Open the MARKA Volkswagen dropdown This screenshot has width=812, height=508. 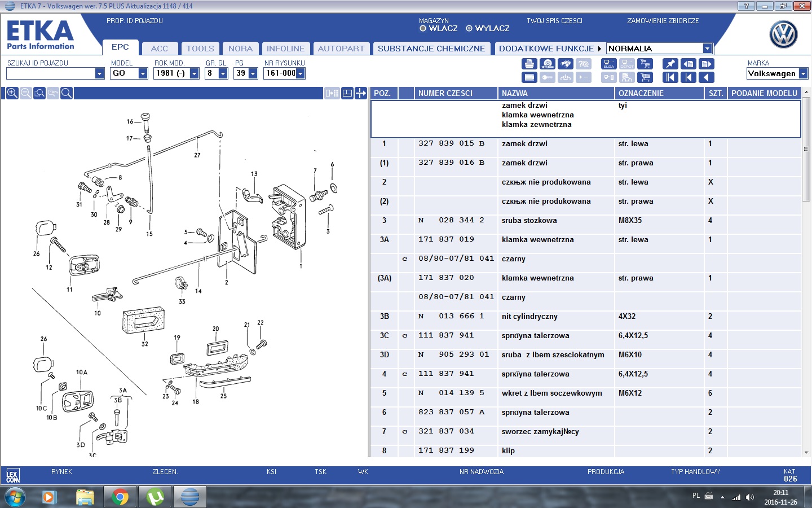click(x=803, y=73)
